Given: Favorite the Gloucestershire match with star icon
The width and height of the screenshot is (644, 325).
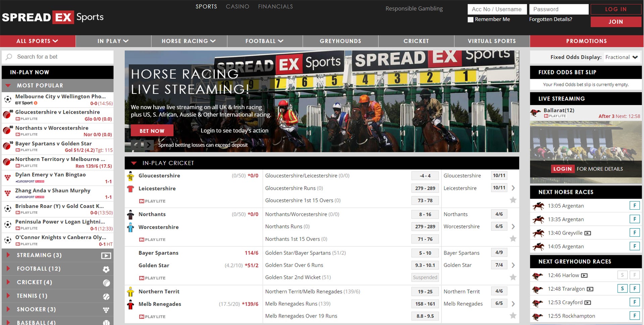Looking at the screenshot, I should 513,200.
